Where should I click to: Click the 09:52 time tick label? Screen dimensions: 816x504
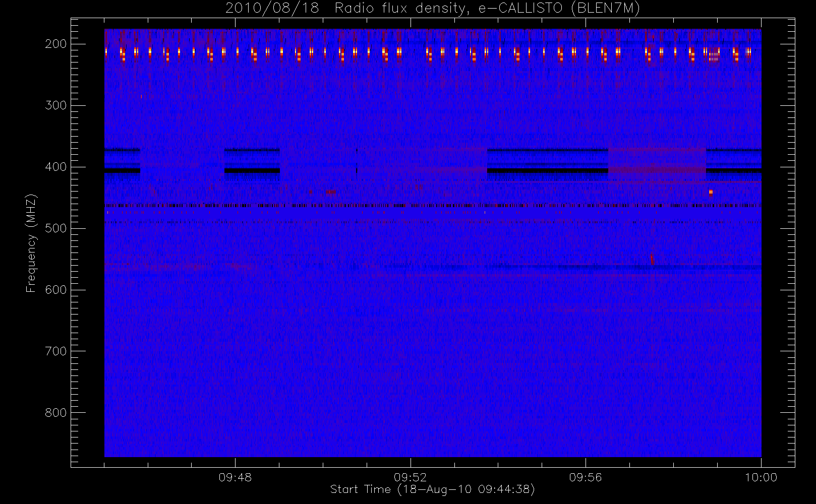pos(411,477)
